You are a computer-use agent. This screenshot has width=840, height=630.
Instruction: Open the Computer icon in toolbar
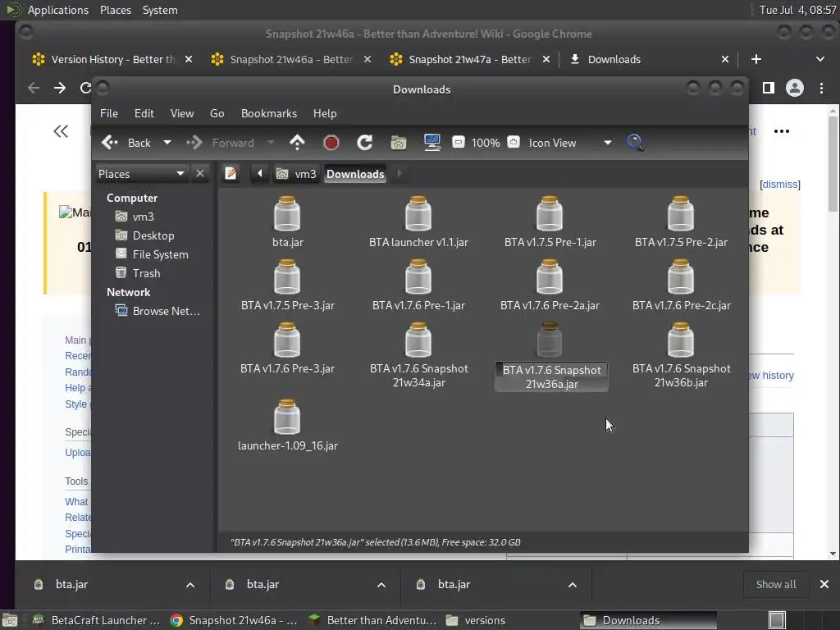point(431,143)
